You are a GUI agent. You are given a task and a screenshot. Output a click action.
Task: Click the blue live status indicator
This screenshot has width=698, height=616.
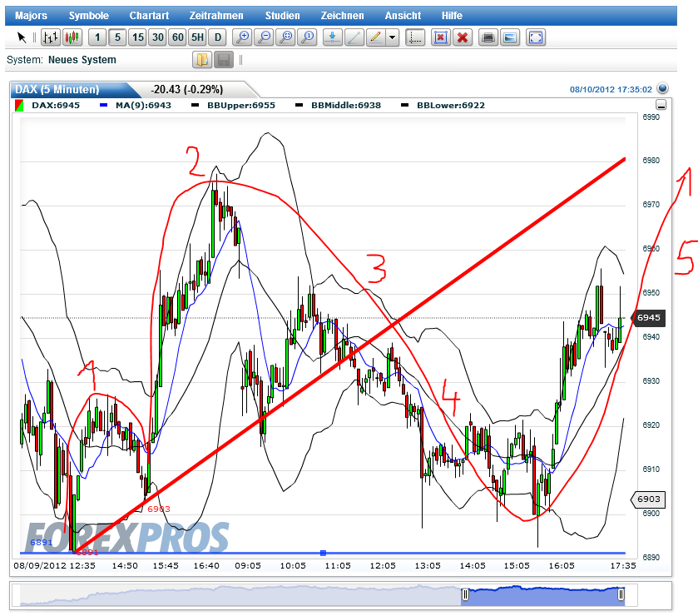(x=662, y=88)
